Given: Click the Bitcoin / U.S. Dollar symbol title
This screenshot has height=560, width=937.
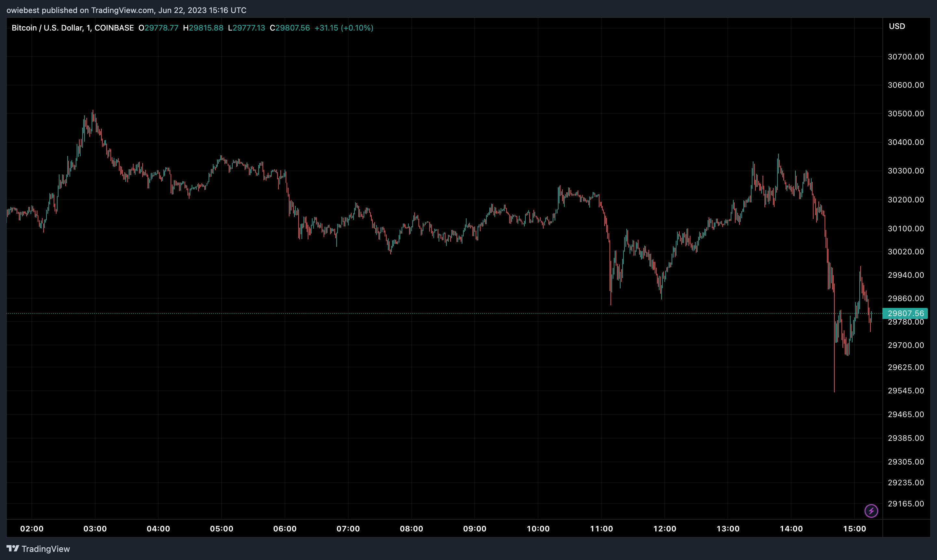Looking at the screenshot, I should tap(47, 28).
